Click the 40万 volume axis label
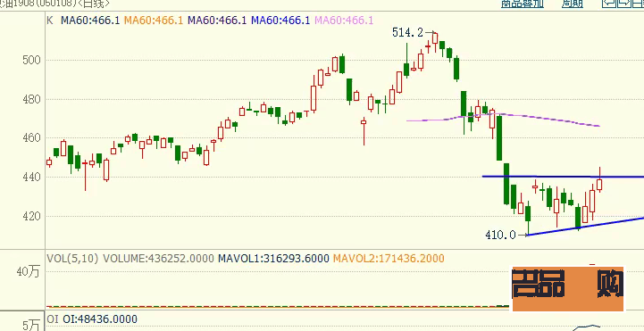Image resolution: width=644 pixels, height=331 pixels. (x=29, y=271)
